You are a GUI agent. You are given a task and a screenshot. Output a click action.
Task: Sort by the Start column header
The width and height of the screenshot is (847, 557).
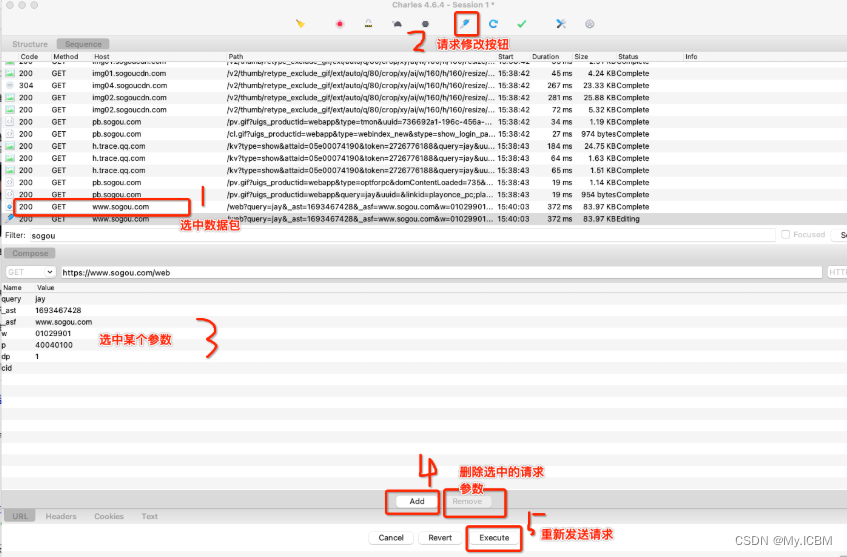coord(506,57)
